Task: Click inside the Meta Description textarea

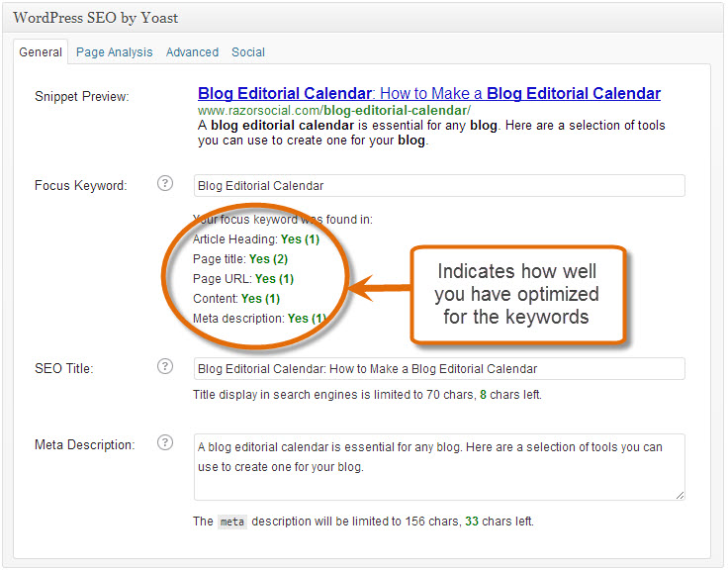Action: click(x=438, y=466)
